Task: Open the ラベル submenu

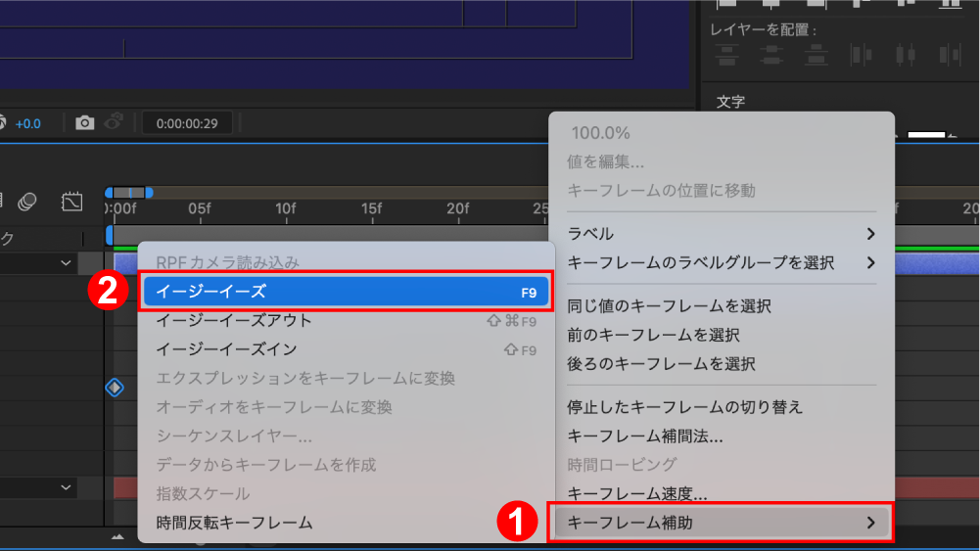Action: pyautogui.click(x=721, y=234)
